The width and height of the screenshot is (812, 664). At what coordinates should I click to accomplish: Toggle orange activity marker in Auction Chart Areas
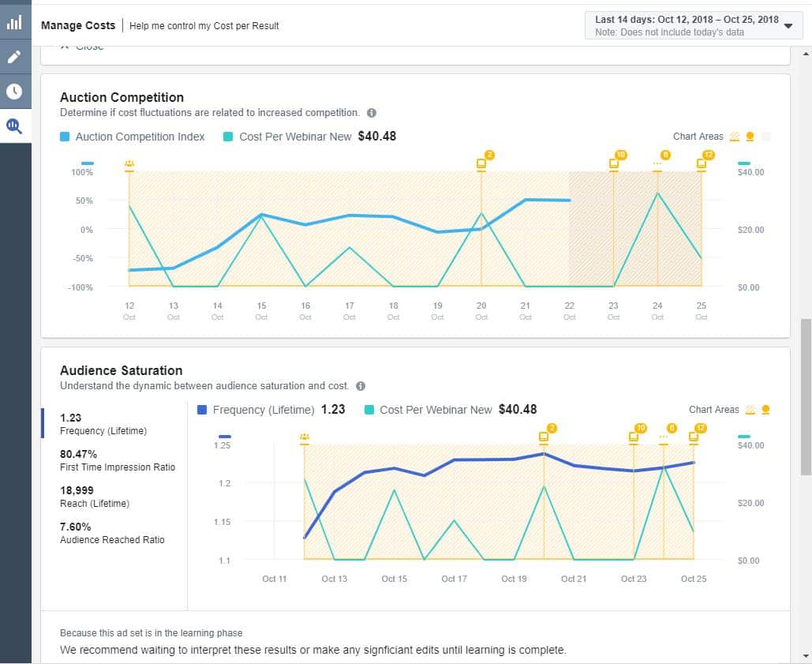[x=750, y=137]
